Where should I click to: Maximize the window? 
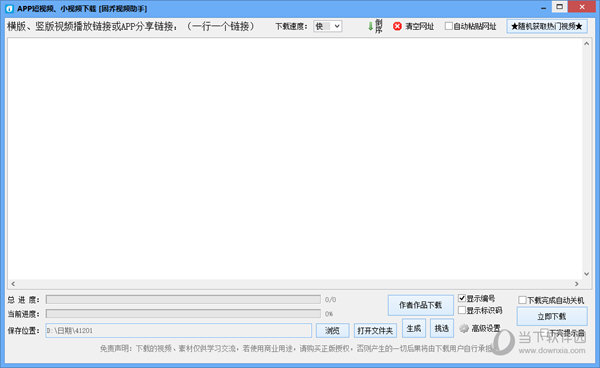(x=559, y=7)
